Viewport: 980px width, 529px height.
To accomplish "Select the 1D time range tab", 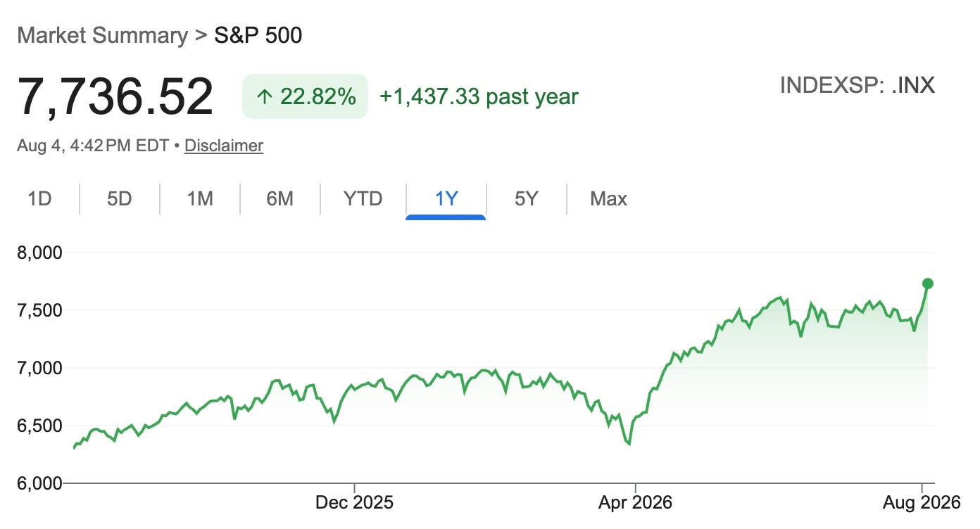I will pyautogui.click(x=40, y=198).
